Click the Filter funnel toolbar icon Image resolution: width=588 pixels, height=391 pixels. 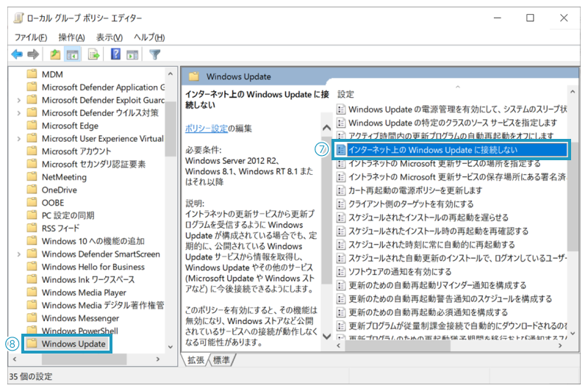(x=154, y=54)
